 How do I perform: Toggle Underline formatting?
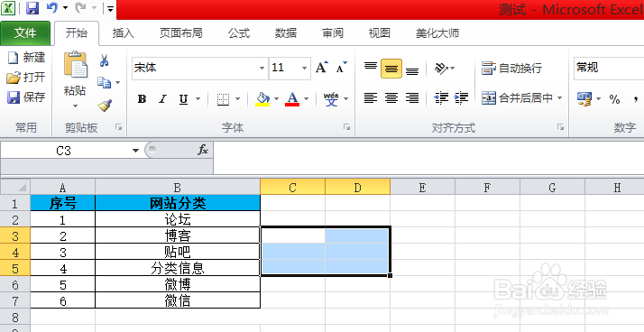pos(183,99)
